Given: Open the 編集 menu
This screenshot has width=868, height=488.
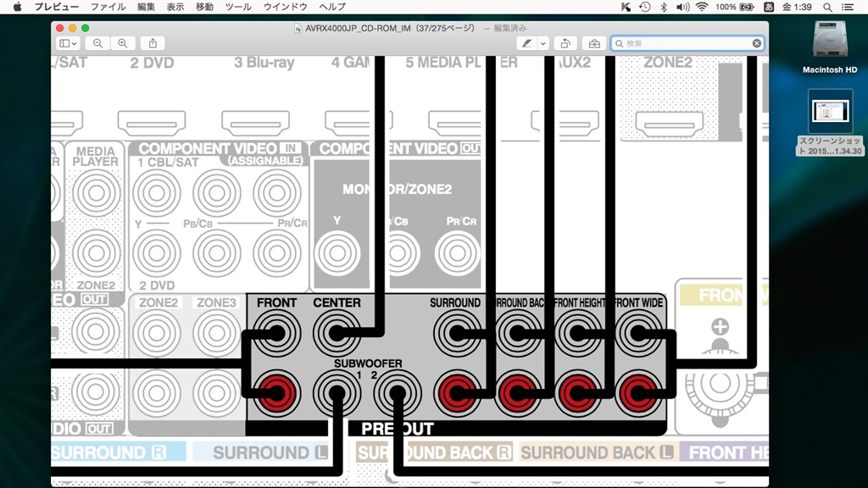Looking at the screenshot, I should click(146, 7).
